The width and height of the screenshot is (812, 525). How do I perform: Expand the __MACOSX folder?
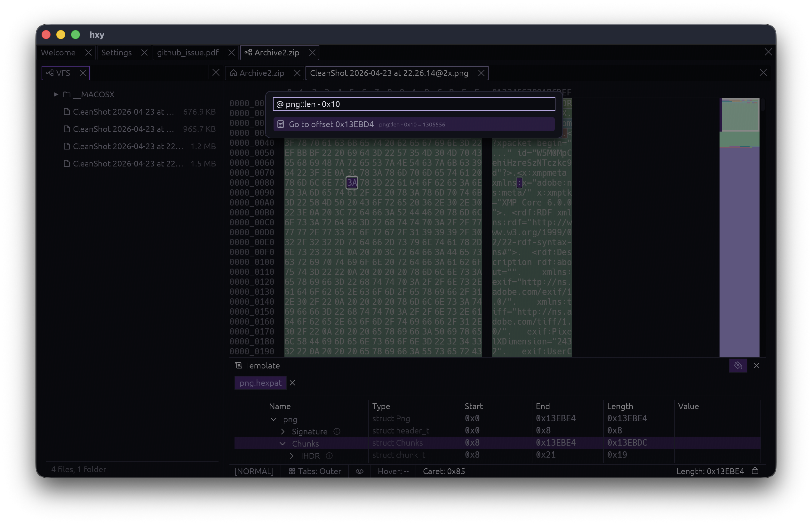(x=56, y=94)
